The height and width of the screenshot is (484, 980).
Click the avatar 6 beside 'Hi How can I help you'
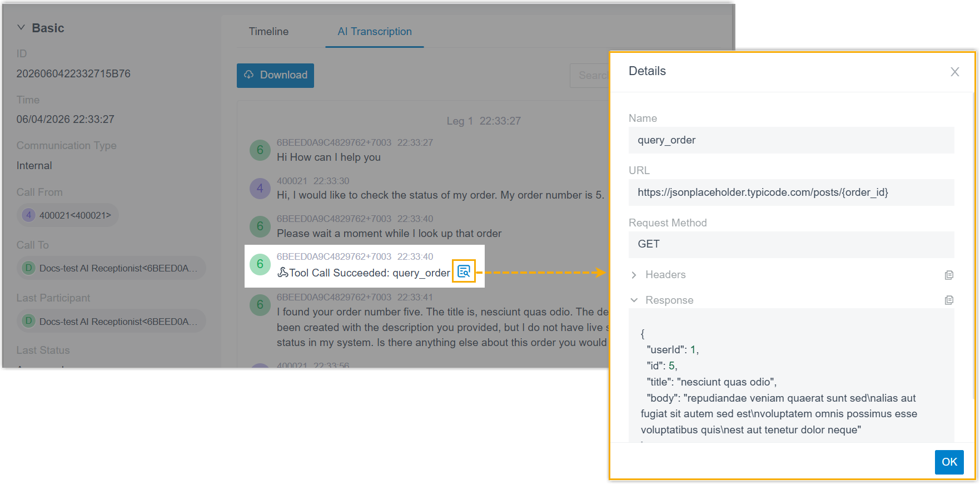tap(260, 150)
